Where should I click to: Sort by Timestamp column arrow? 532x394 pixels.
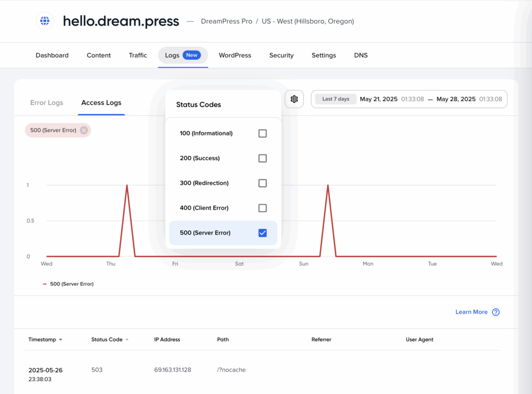[x=60, y=340]
